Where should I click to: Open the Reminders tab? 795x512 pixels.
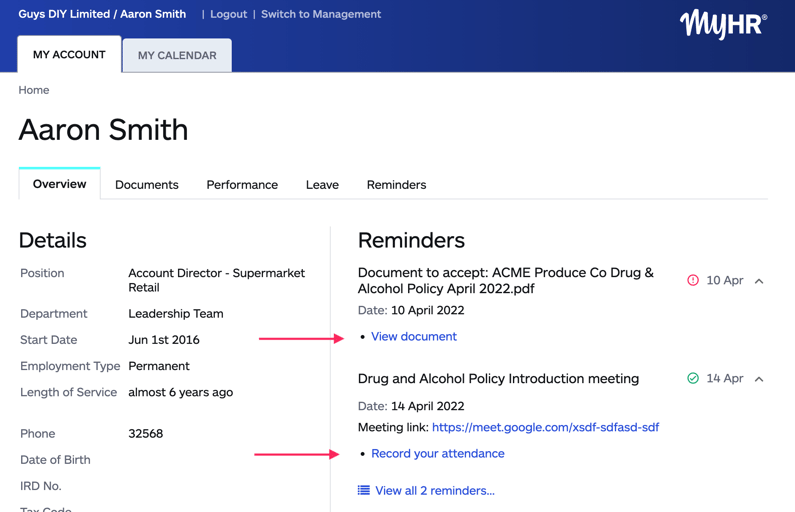(396, 185)
